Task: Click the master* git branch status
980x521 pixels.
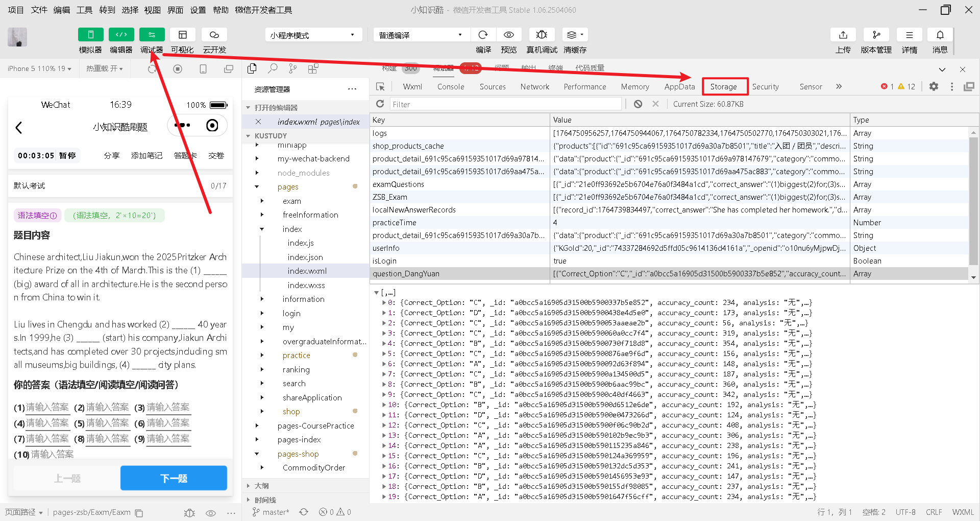Action: pos(271,512)
